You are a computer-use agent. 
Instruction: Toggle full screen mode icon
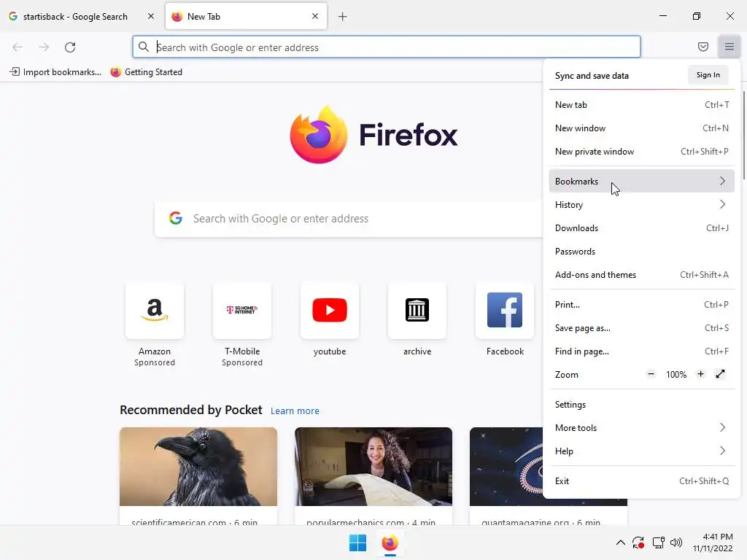pos(720,374)
